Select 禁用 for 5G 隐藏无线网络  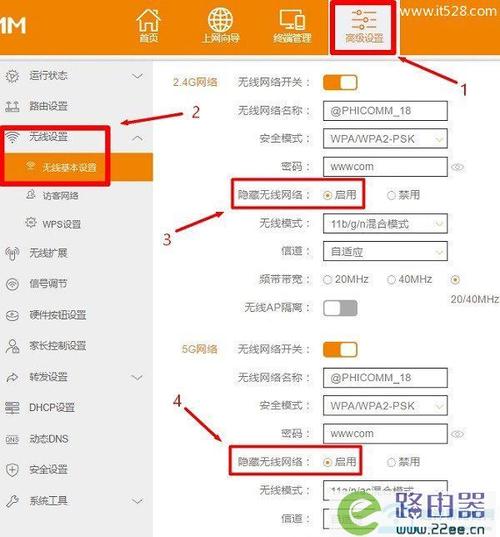[x=391, y=462]
